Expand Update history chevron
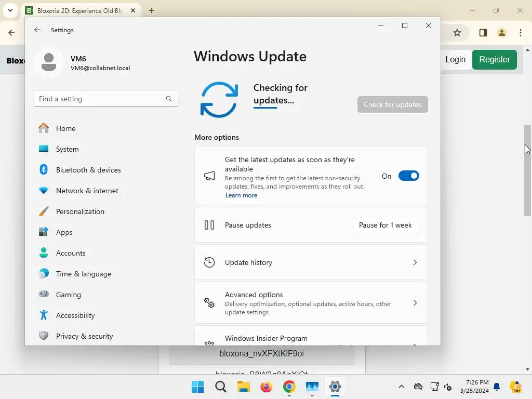The image size is (532, 399). [x=415, y=262]
